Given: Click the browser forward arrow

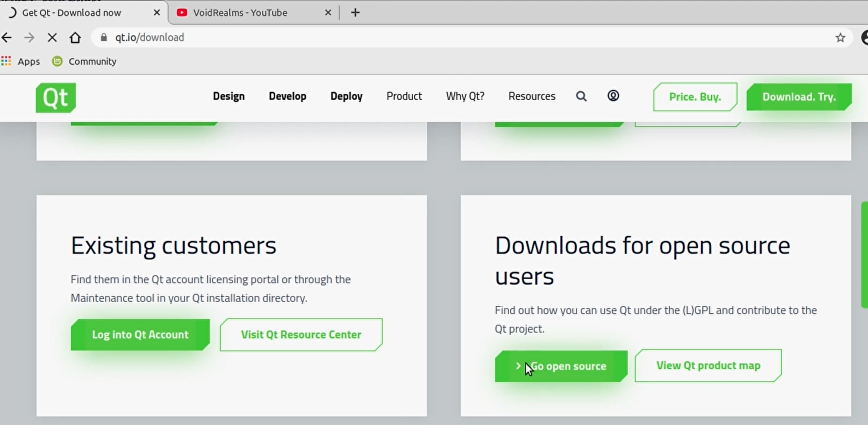Looking at the screenshot, I should 29,37.
